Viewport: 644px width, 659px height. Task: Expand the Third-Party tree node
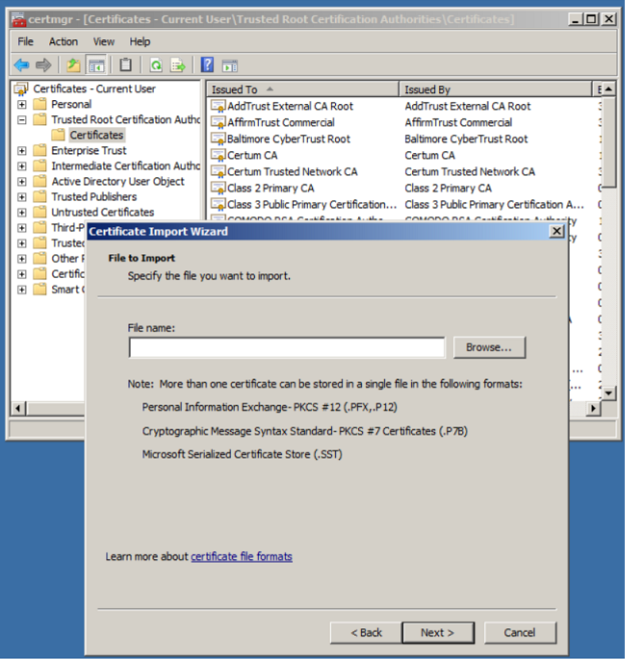click(22, 228)
